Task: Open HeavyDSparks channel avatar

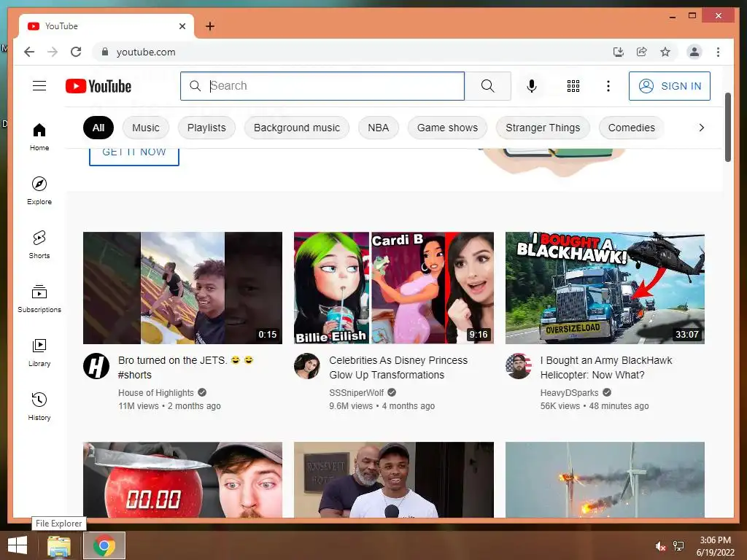Action: click(x=519, y=366)
